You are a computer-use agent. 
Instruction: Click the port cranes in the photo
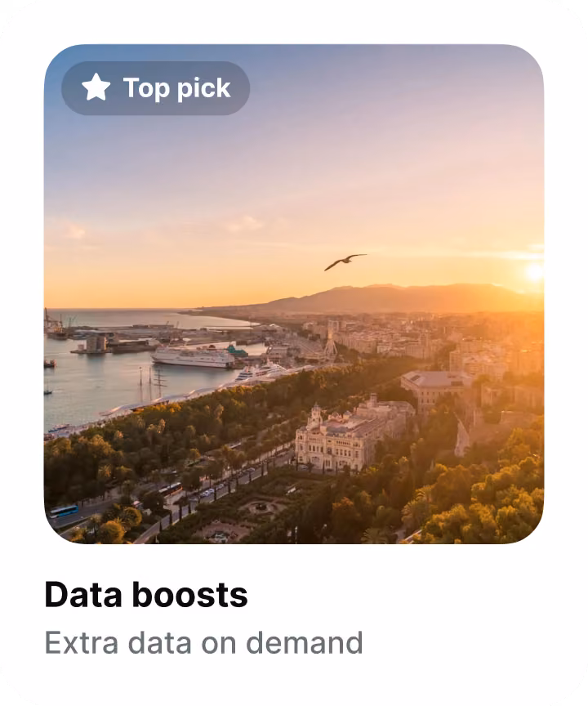tap(56, 324)
